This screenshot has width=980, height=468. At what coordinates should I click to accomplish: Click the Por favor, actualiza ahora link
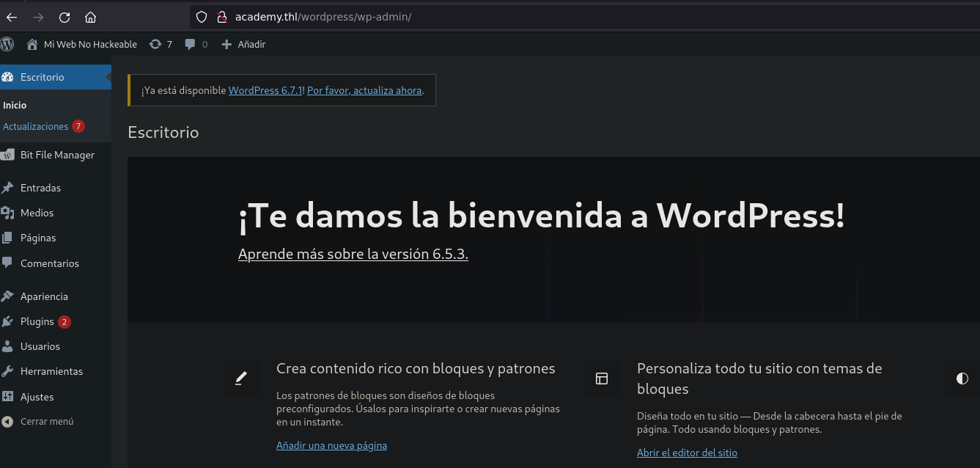[x=364, y=90]
